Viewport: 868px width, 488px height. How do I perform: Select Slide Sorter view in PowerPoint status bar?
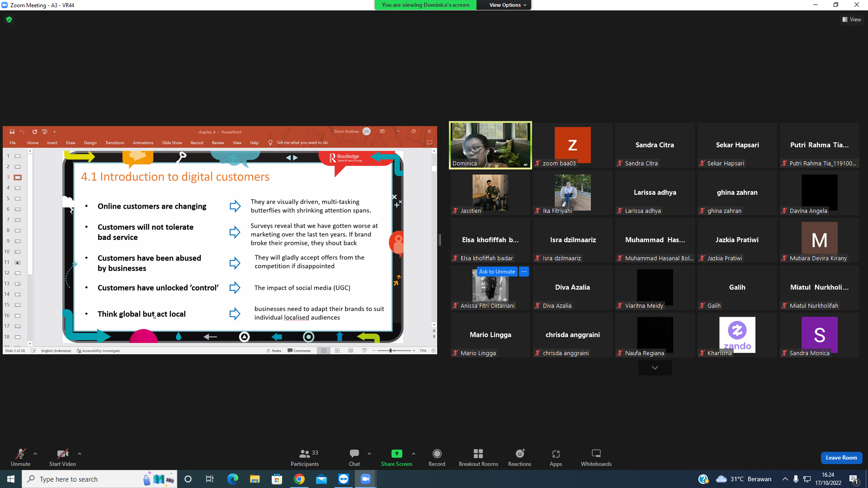337,351
